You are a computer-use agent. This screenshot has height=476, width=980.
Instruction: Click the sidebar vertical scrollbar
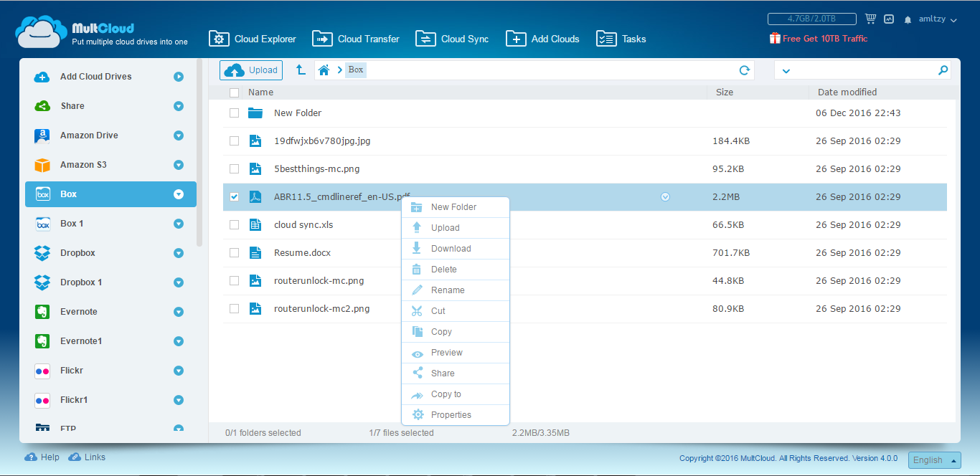point(199,158)
